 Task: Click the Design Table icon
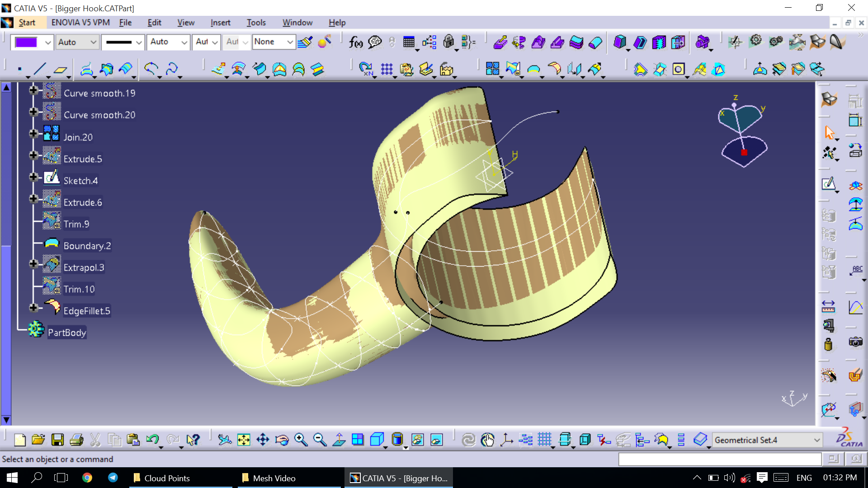click(409, 42)
